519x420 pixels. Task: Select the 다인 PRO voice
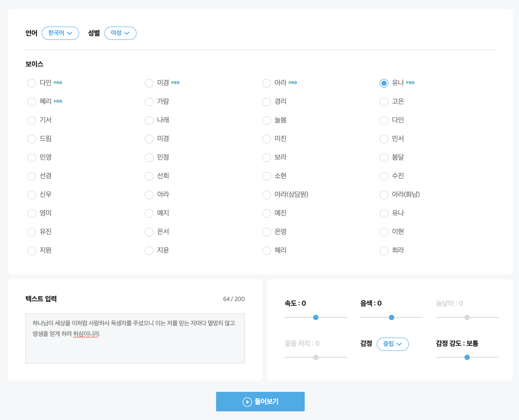(32, 83)
